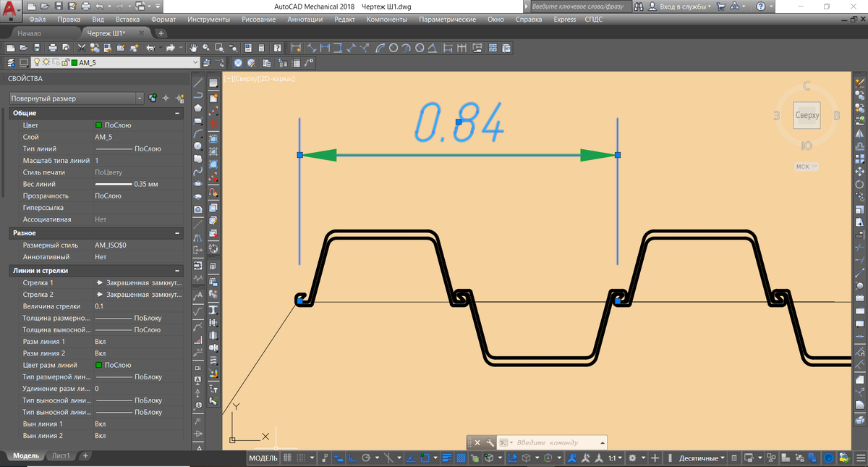Viewport: 868px width, 467px height.
Task: Click the viewport label [Сверху] control
Action: [248, 78]
